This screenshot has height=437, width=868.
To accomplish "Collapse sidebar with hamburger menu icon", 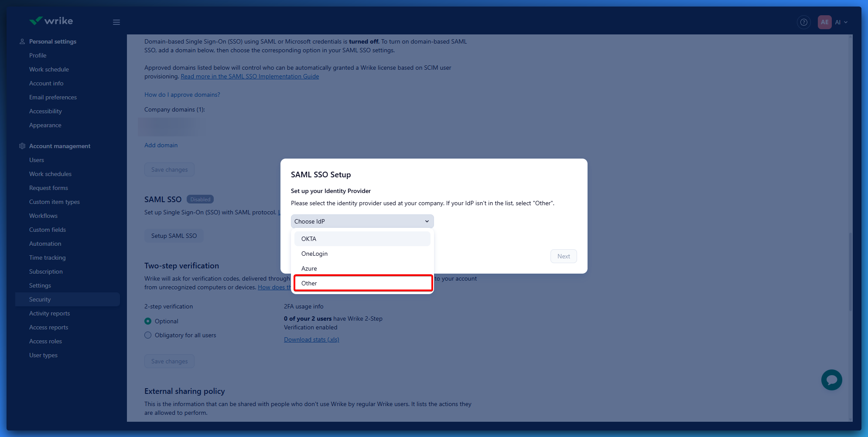I will [x=116, y=22].
